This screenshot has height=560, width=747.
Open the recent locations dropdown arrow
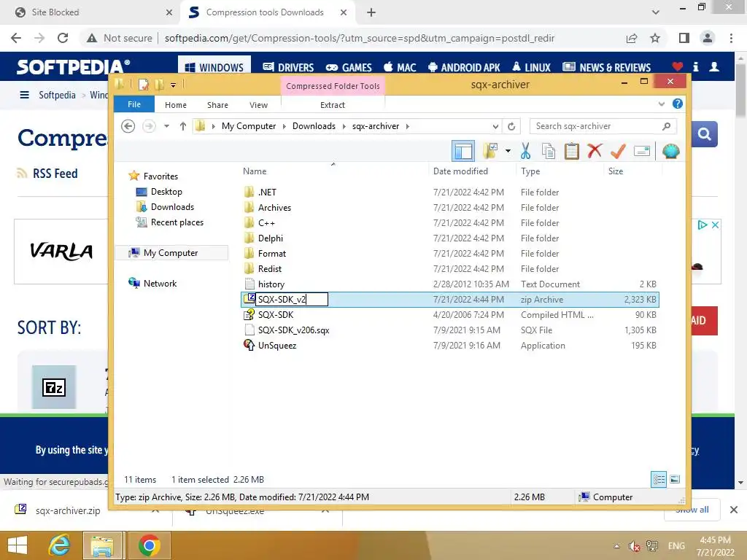[166, 126]
